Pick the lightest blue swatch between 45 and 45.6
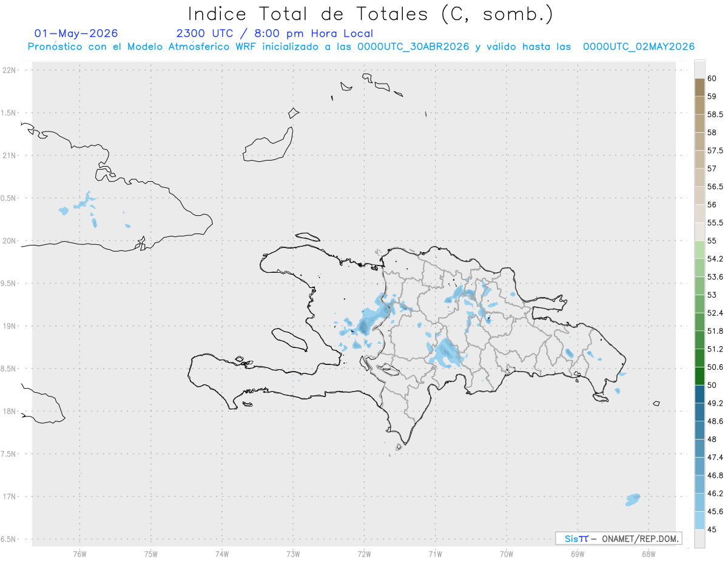 pos(699,520)
